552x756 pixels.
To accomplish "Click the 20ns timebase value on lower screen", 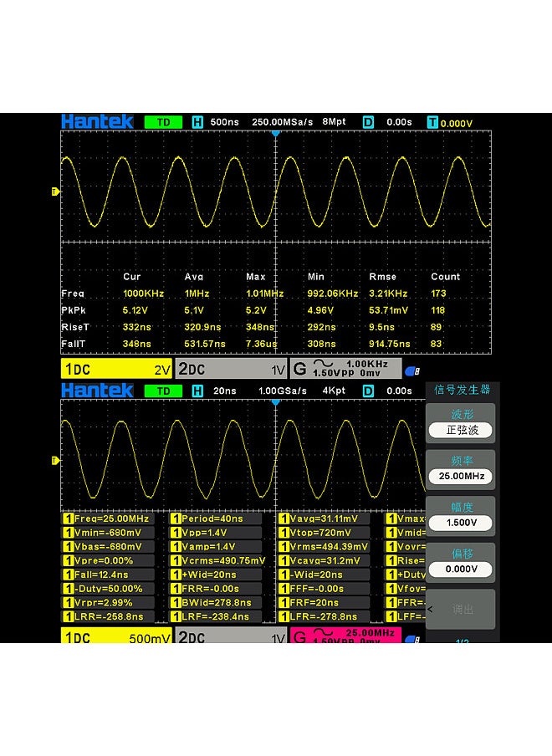I will pyautogui.click(x=225, y=391).
